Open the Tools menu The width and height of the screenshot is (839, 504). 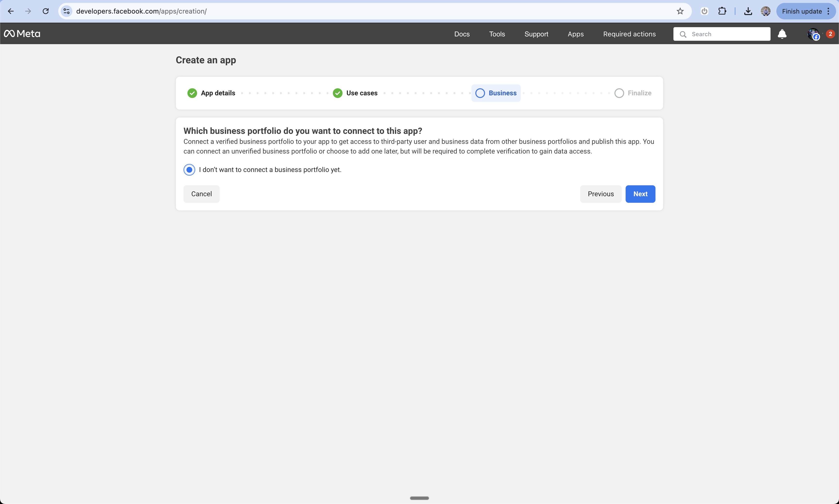point(497,34)
